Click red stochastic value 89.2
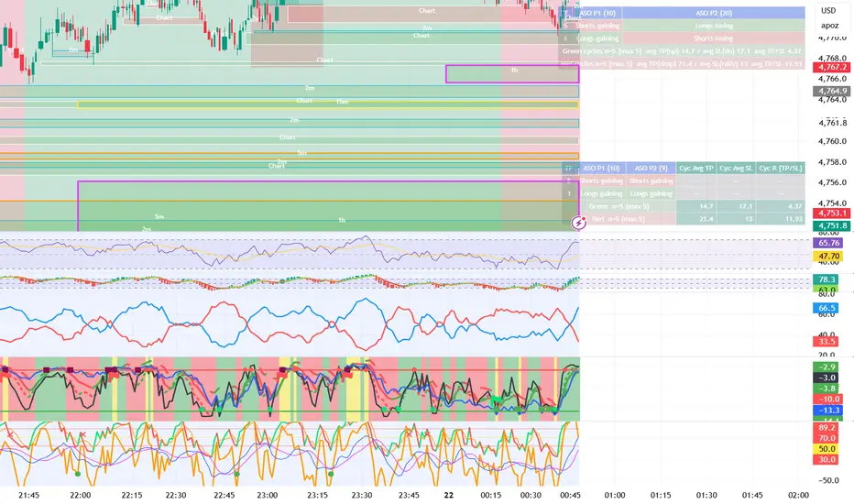854x504 pixels. [827, 428]
